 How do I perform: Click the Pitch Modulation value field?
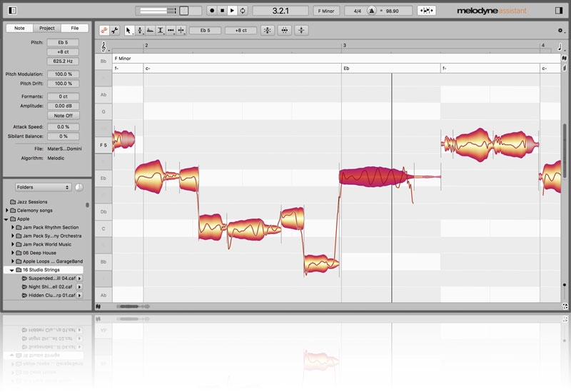tap(63, 74)
